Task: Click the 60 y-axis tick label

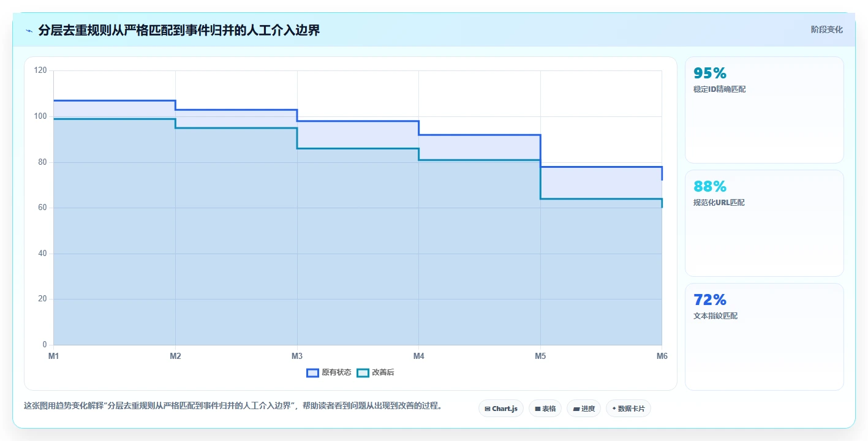Action: 42,208
